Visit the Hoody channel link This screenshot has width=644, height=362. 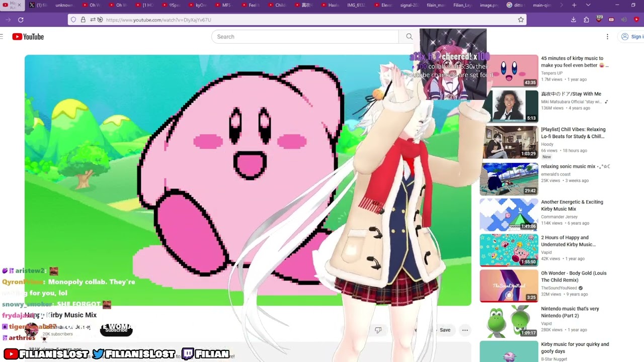(x=547, y=144)
